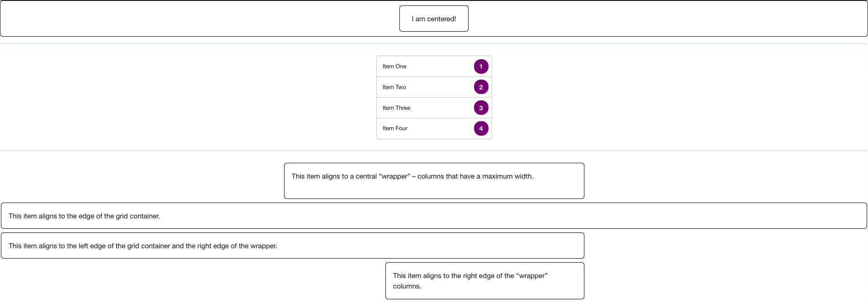
Task: Click the purple badge numbered 3
Action: pos(481,108)
